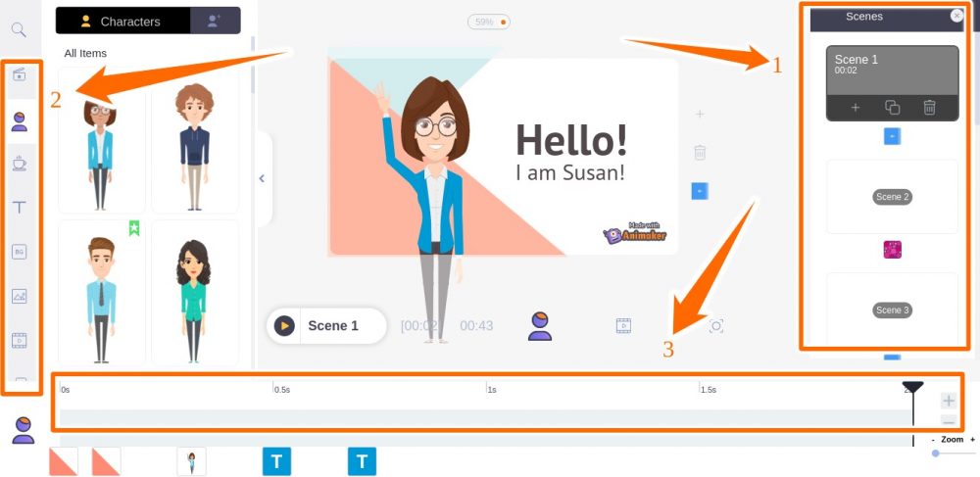The image size is (980, 477).
Task: Play Scene 1 preview
Action: [285, 325]
